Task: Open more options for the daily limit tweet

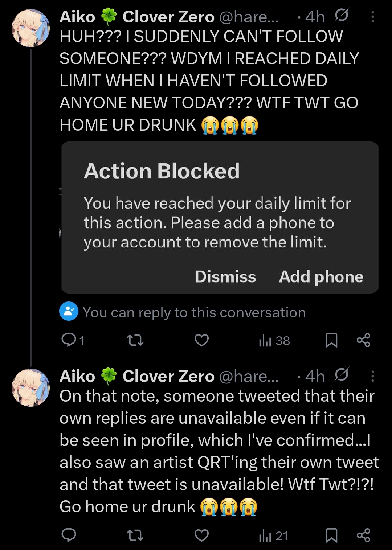Action: (x=373, y=17)
